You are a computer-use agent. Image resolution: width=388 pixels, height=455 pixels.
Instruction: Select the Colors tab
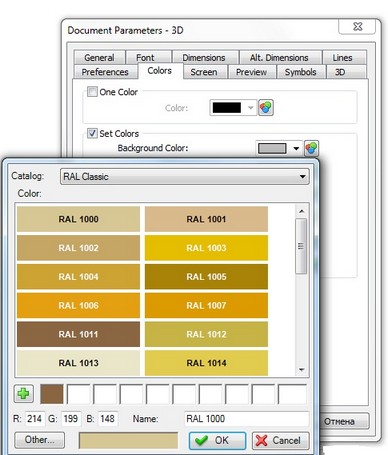[x=160, y=71]
